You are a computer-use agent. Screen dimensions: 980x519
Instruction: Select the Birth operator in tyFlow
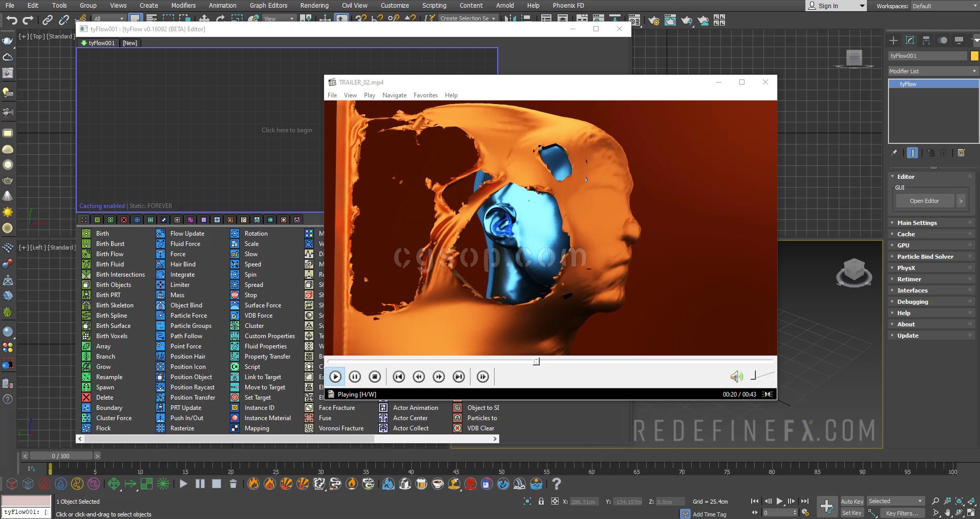click(x=102, y=234)
